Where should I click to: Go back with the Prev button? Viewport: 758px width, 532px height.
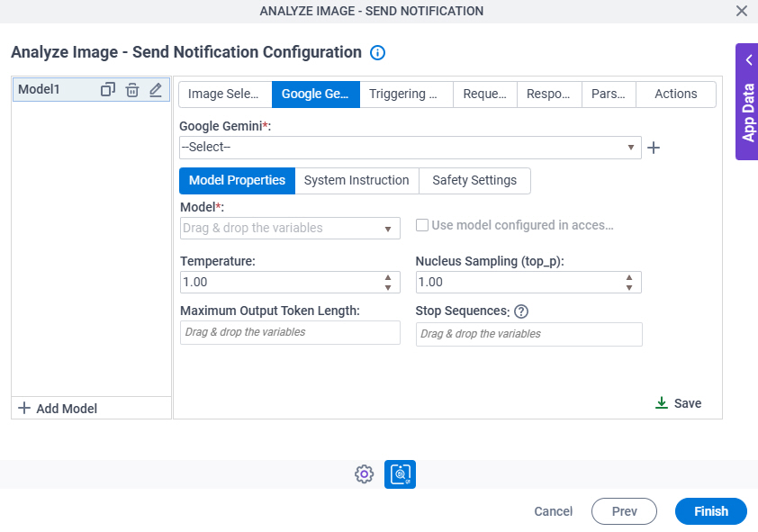(624, 511)
